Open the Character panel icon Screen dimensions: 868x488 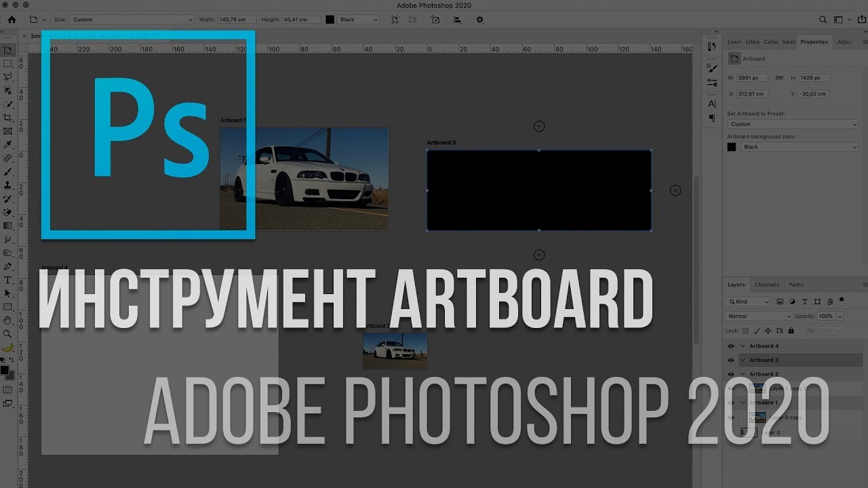coord(712,104)
